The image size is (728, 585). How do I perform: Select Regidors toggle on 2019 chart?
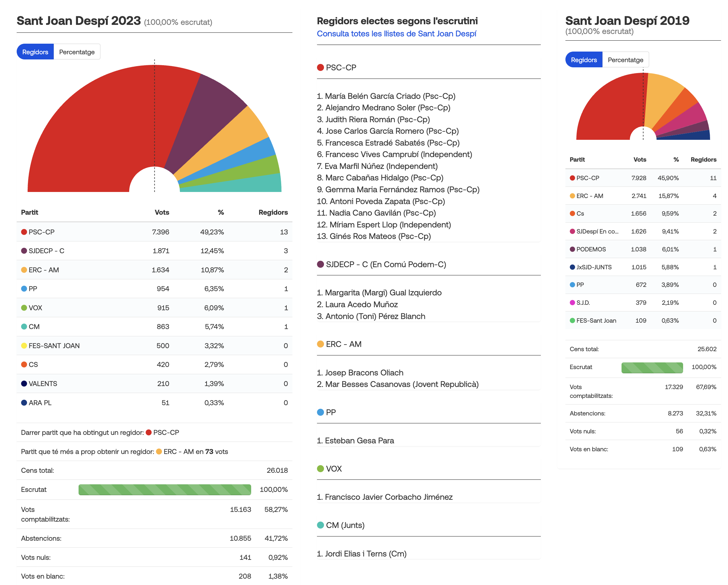[584, 60]
